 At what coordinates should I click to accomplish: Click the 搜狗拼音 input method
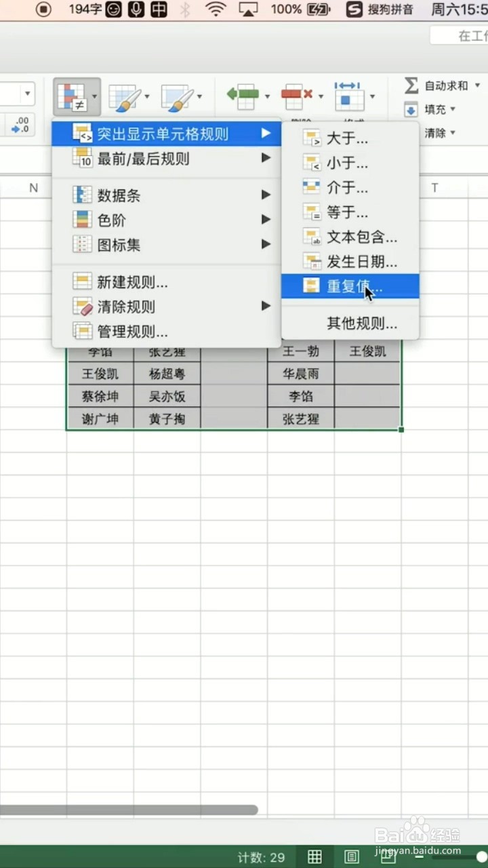[x=380, y=9]
